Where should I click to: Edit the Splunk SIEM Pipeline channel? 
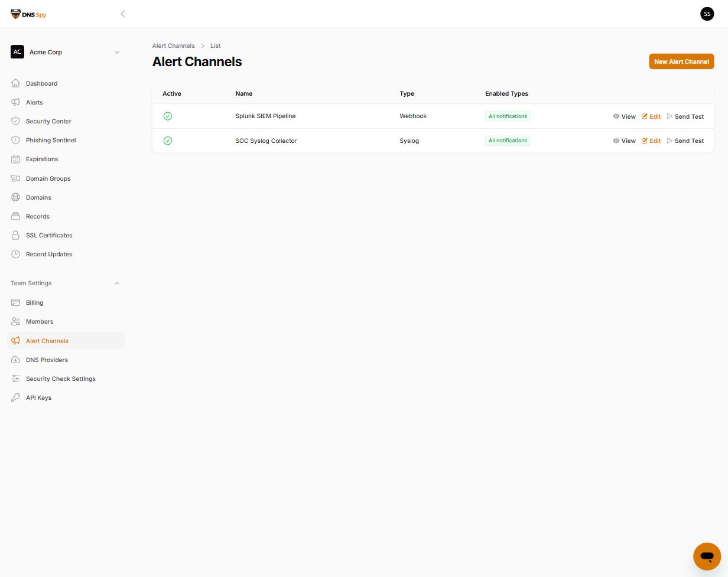(651, 116)
